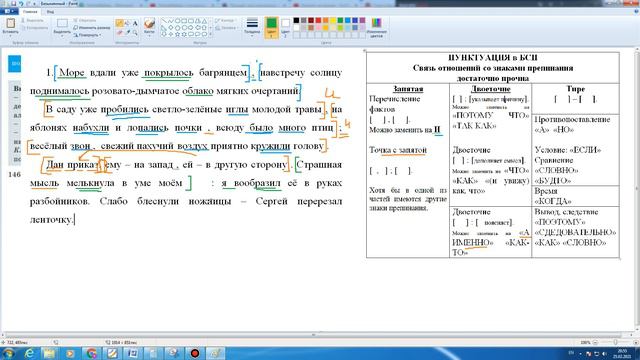
Task: Select the Fill with color bucket tool
Action: 127,23
